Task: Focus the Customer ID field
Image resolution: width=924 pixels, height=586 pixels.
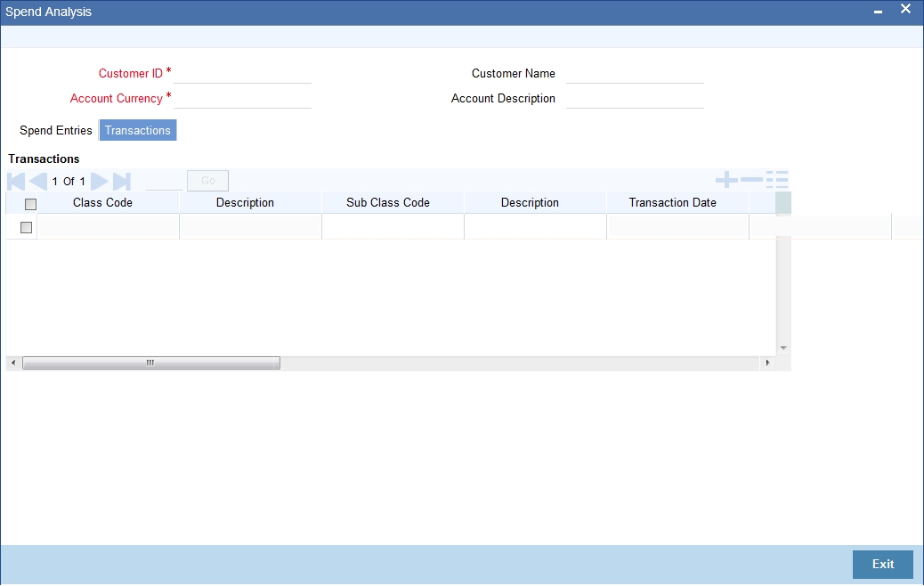Action: (x=242, y=74)
